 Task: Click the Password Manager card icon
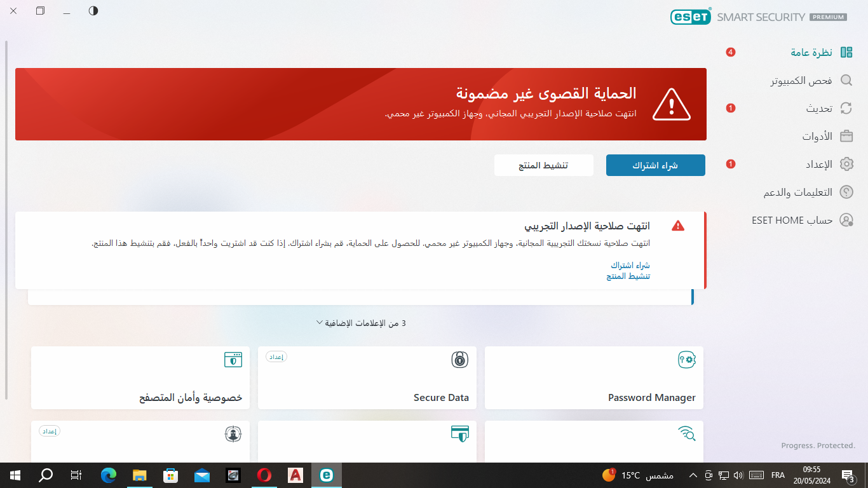687,360
